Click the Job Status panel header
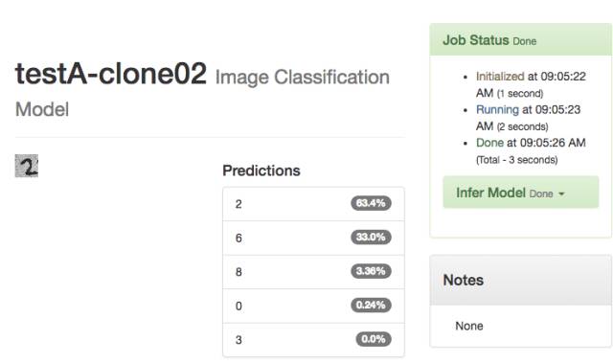This screenshot has width=613, height=364. pos(521,39)
